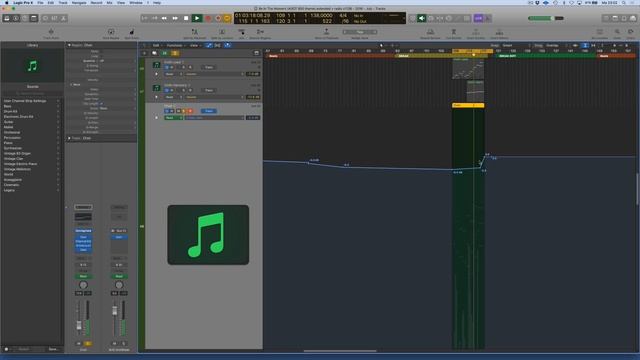The image size is (640, 360).
Task: Click the Duplicate Track button
Action: pos(154,53)
